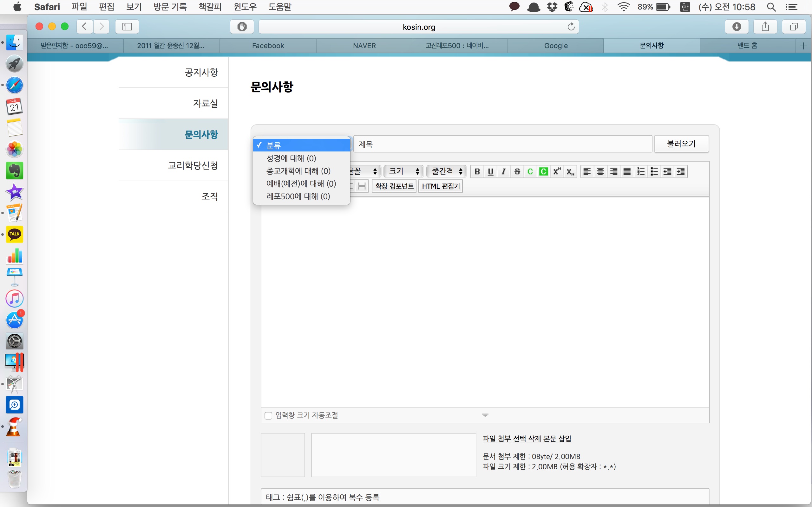
Task: Enable the 입력창 크기 자동조절 checkbox
Action: tap(268, 415)
